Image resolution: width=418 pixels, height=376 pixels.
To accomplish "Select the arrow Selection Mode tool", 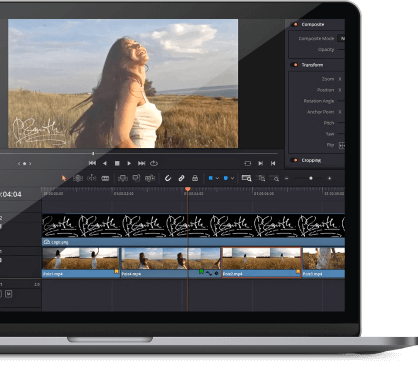I will click(64, 178).
